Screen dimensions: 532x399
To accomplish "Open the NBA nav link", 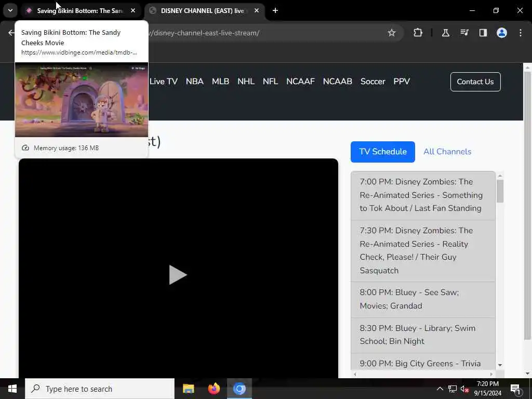I will 194,82.
